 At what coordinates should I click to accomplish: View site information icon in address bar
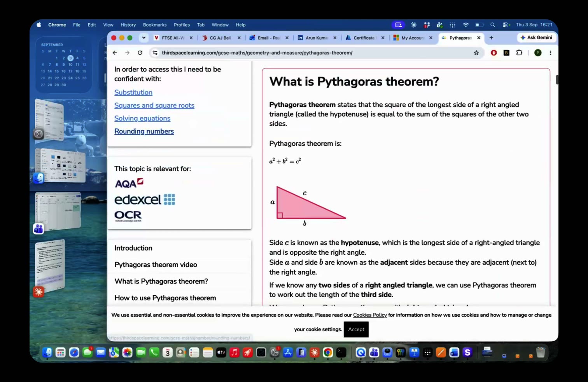tap(155, 53)
